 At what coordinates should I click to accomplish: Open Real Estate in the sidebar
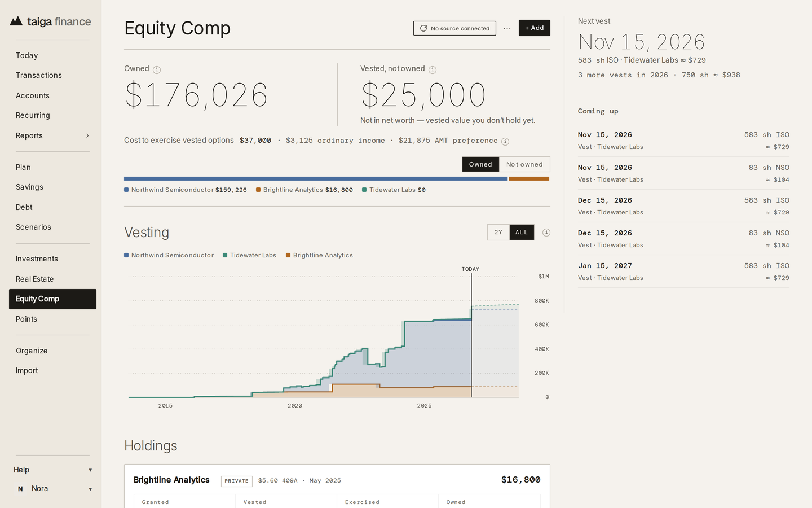point(52,279)
